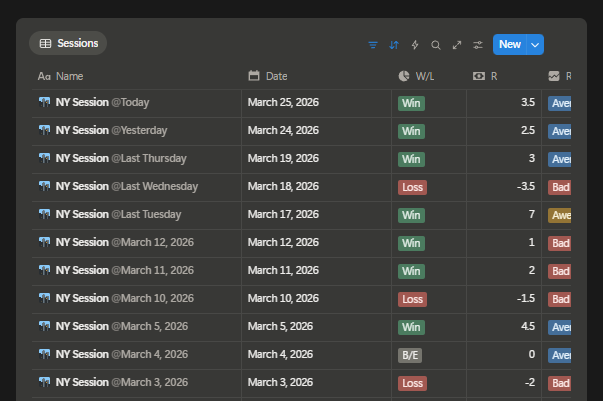Click the R number column header

pos(504,76)
